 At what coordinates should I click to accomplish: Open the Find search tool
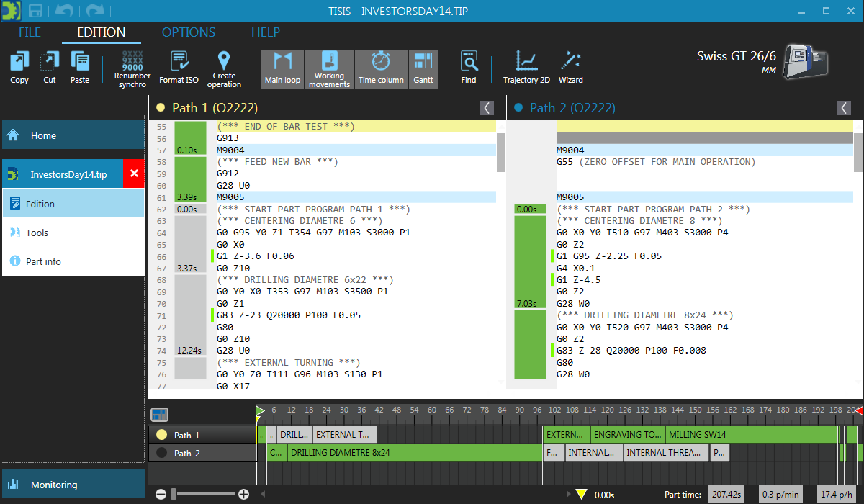(469, 68)
